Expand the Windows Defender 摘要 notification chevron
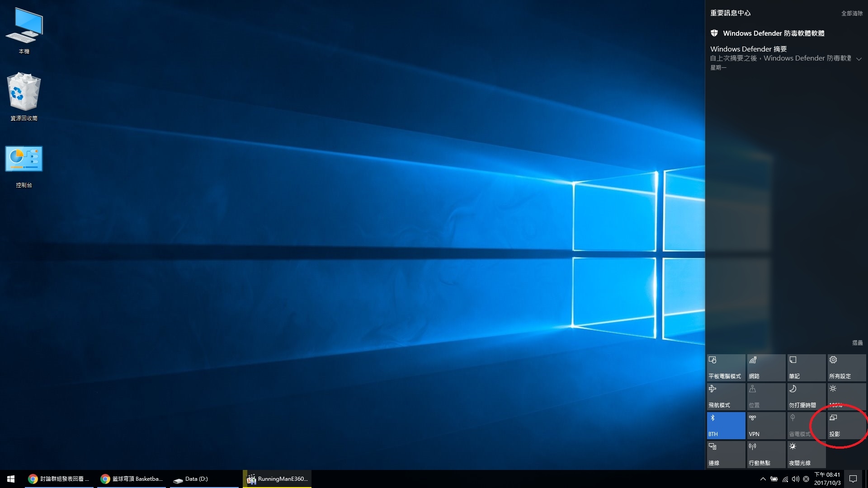This screenshot has height=488, width=868. click(x=859, y=59)
